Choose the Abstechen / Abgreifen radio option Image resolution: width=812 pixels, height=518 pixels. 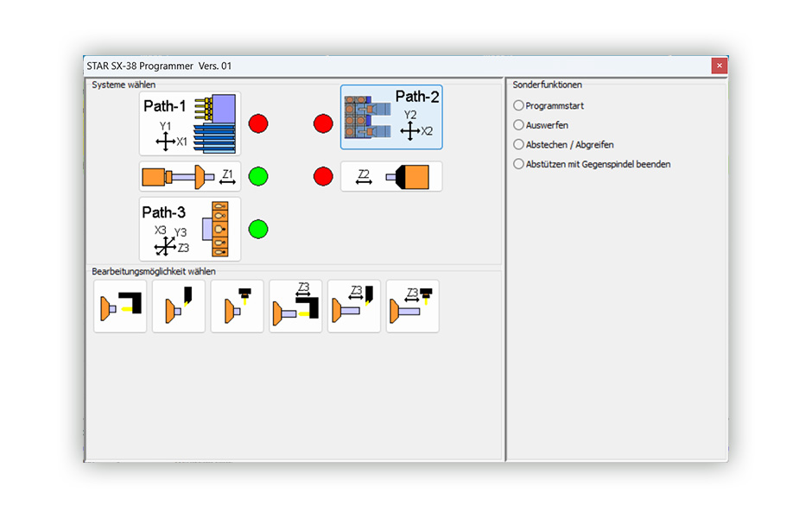[563, 145]
